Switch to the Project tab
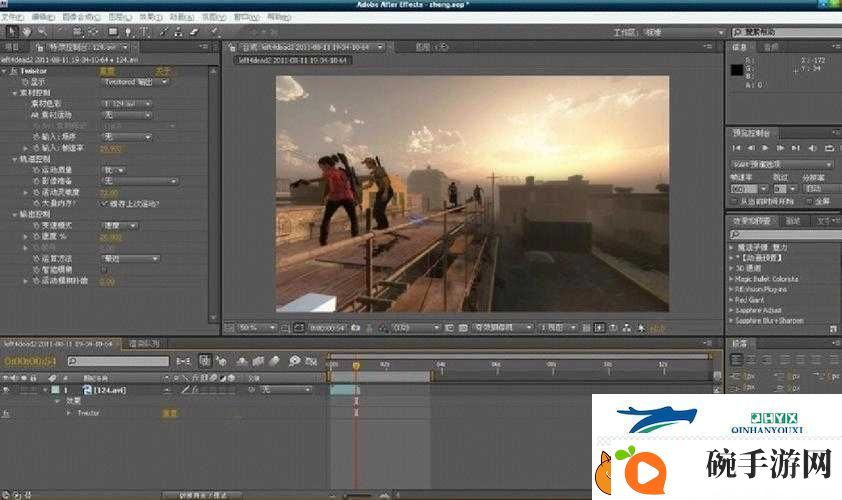842x500 pixels. click(12, 47)
